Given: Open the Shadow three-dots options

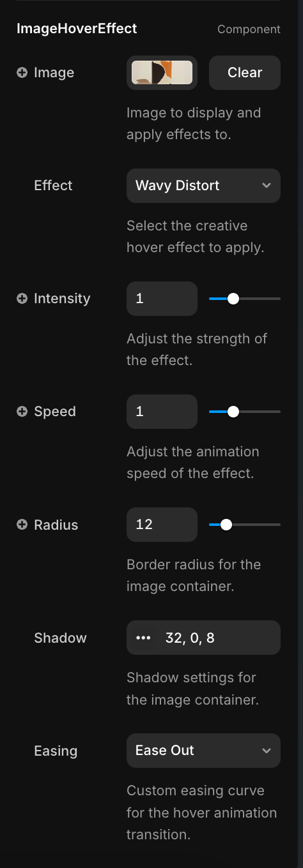Looking at the screenshot, I should 144,638.
